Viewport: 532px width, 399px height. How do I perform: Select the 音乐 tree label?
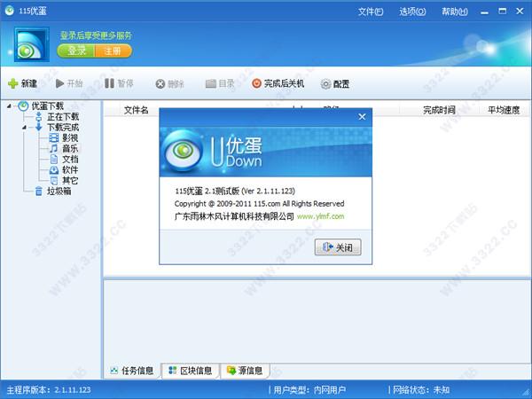tap(70, 148)
